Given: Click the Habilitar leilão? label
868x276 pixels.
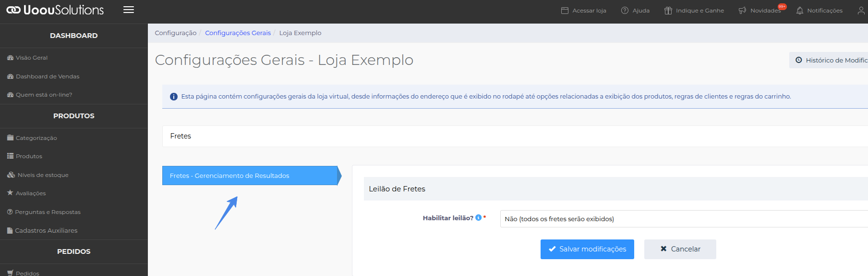Looking at the screenshot, I should tap(448, 218).
